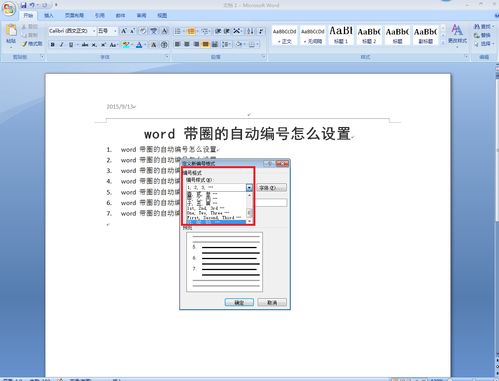Viewport: 499px width, 381px height.
Task: Click OK button in numbering format dialog
Action: (239, 302)
